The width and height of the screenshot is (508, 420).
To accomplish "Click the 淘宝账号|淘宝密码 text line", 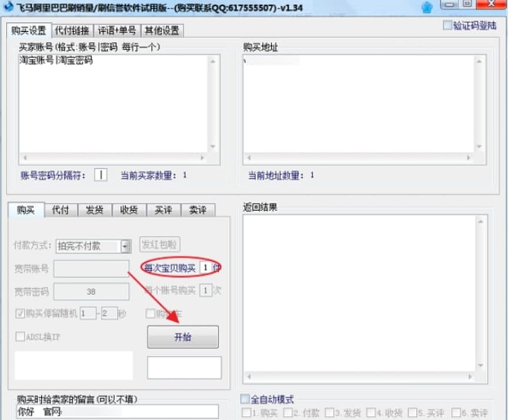I will point(56,60).
